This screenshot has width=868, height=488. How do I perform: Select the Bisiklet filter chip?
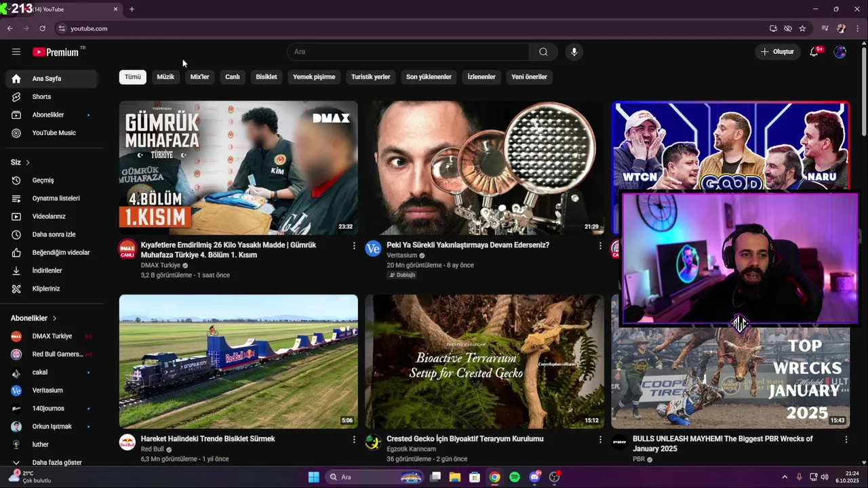tap(267, 77)
